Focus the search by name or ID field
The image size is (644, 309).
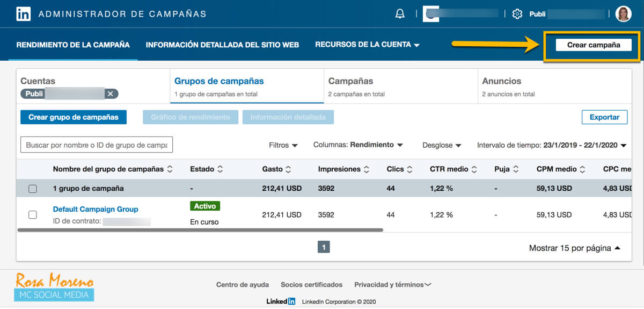[x=97, y=145]
